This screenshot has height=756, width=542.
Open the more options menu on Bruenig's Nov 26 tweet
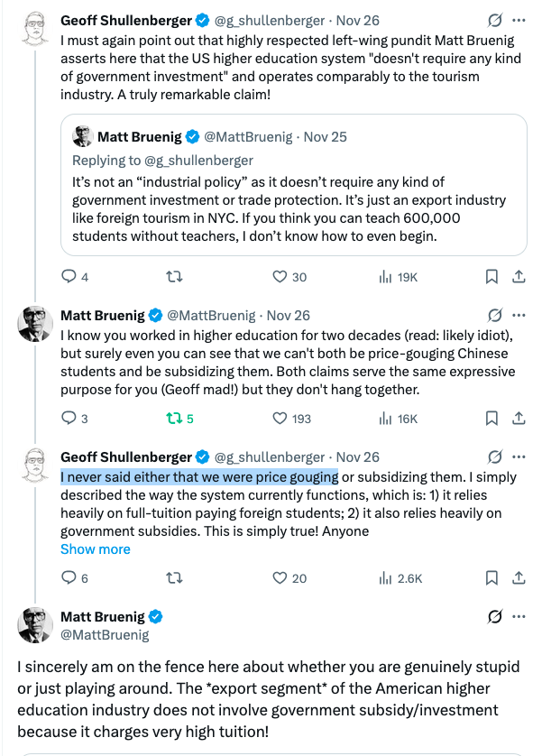(x=519, y=313)
